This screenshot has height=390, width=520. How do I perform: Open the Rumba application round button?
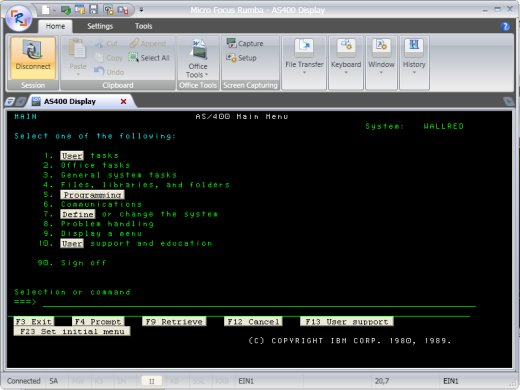(x=19, y=18)
